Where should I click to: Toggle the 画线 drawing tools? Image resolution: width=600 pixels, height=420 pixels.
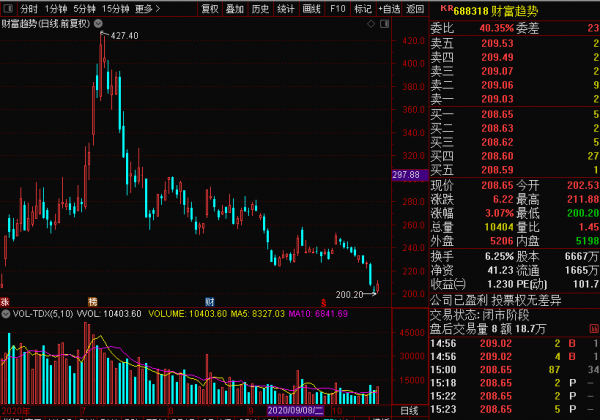point(312,8)
